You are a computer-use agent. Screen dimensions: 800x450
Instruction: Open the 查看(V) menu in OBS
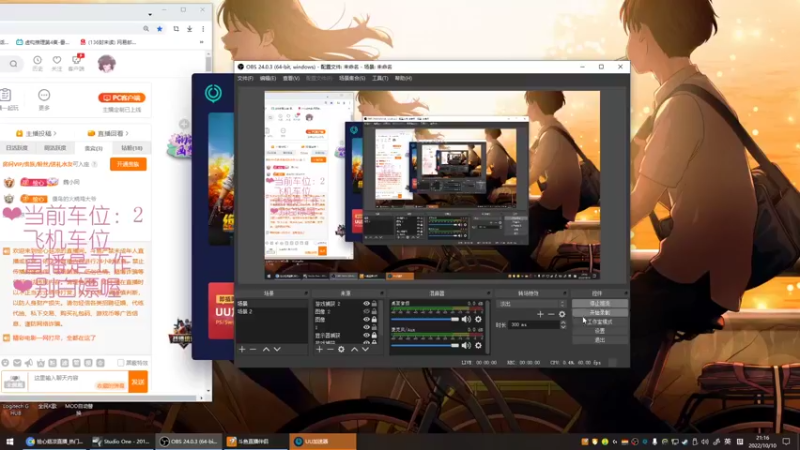point(291,79)
